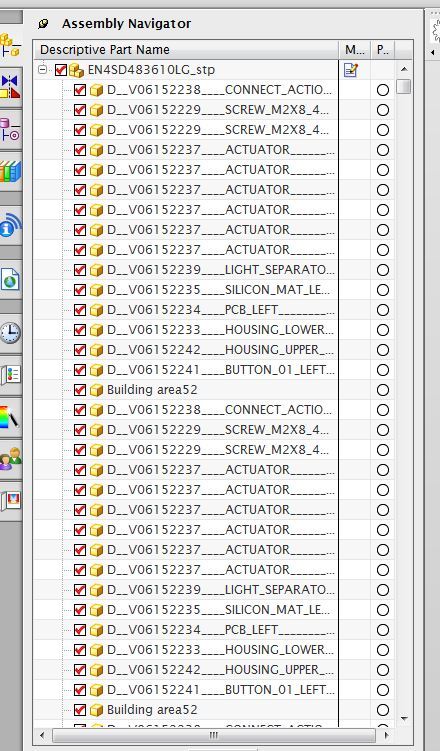This screenshot has height=751, width=440.
Task: Click cube icon of upper Building area52 row
Action: point(96,390)
